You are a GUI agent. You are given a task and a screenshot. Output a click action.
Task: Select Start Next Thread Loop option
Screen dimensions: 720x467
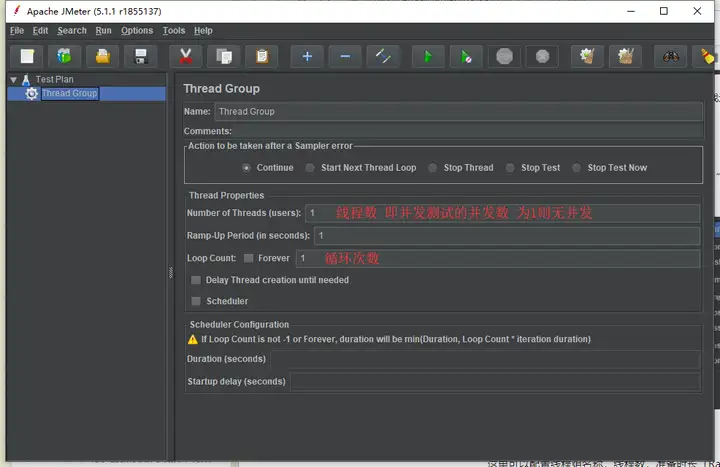tap(310, 168)
